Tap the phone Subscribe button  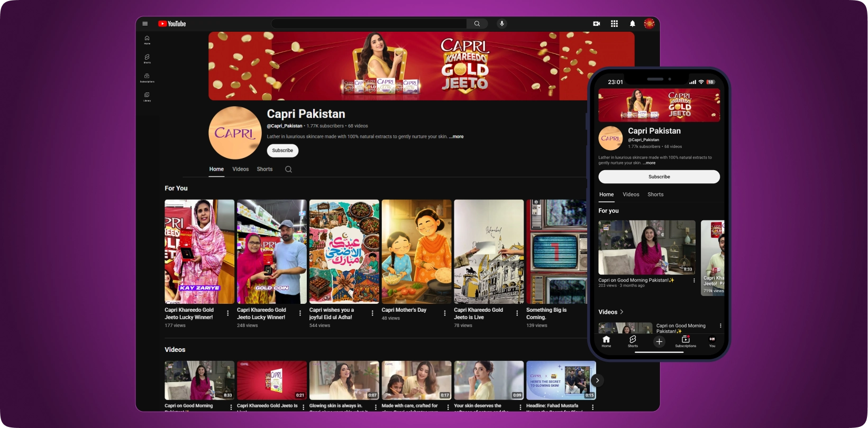659,176
